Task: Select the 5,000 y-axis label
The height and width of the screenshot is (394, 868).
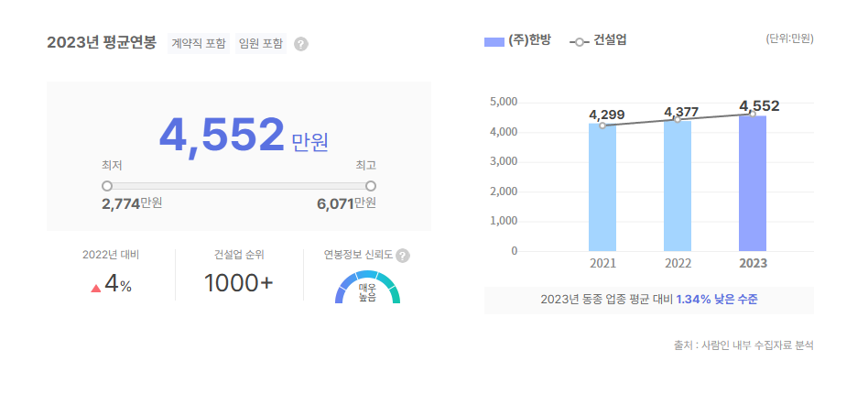Action: coord(504,103)
